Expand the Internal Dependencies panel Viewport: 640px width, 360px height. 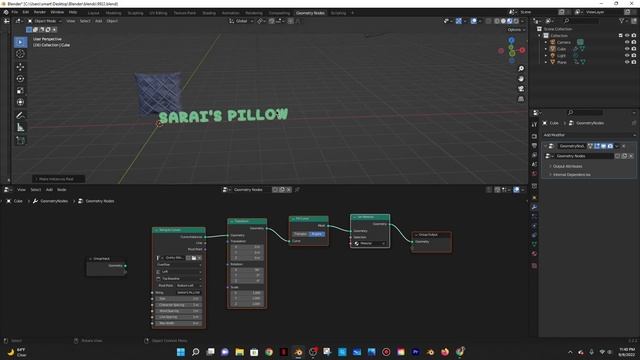point(571,175)
